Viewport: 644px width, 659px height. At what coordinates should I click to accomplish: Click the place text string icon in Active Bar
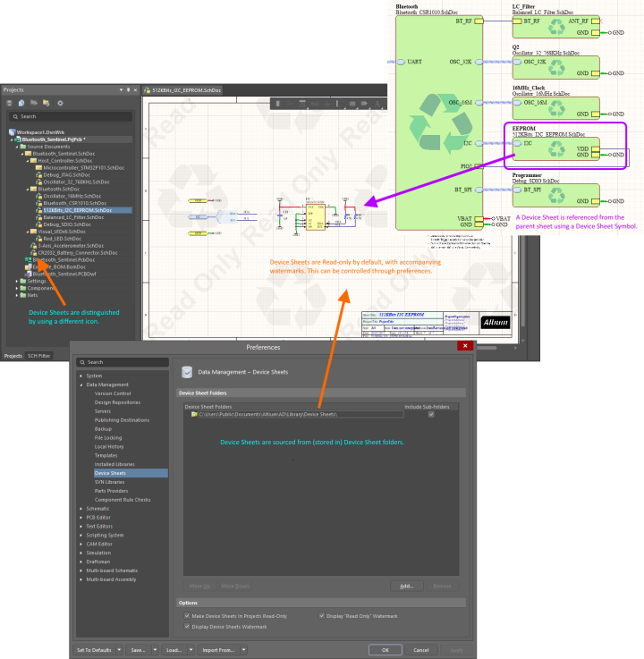coord(377,104)
